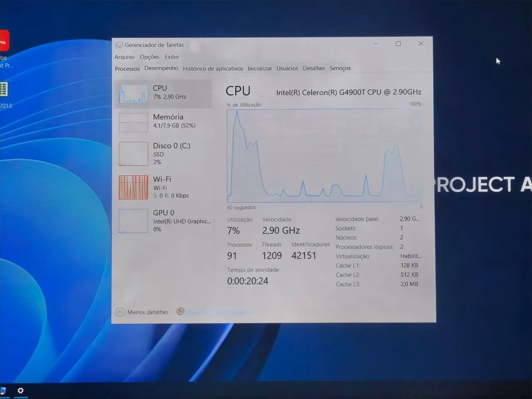
Task: Click the Cache L2 value 512 KB
Action: tap(409, 275)
